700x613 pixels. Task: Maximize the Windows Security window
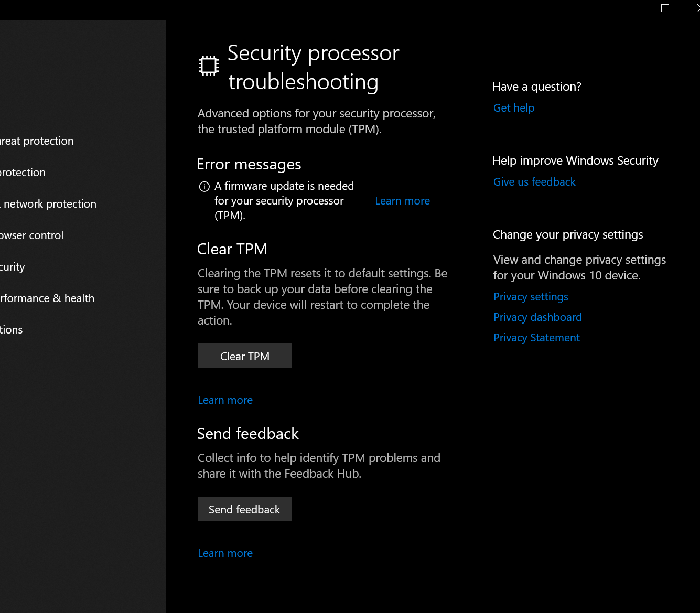point(665,8)
